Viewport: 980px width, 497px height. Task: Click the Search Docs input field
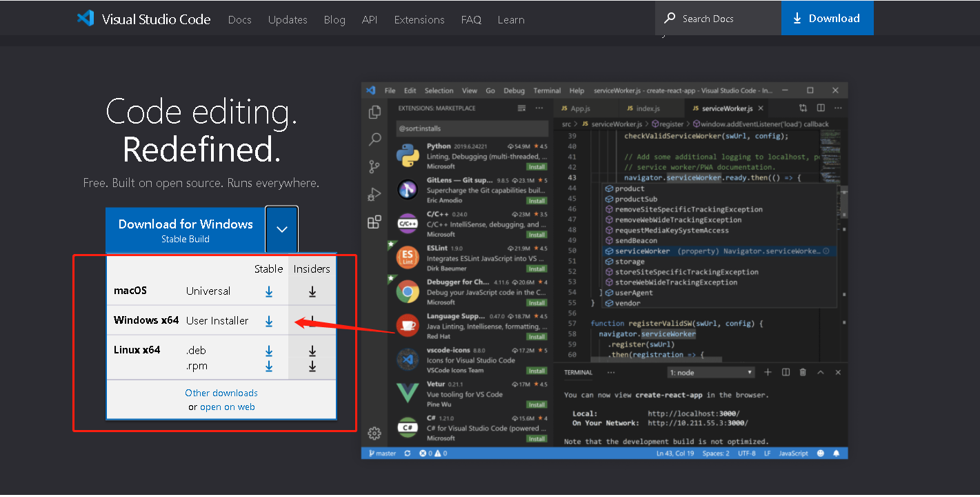[x=718, y=18]
